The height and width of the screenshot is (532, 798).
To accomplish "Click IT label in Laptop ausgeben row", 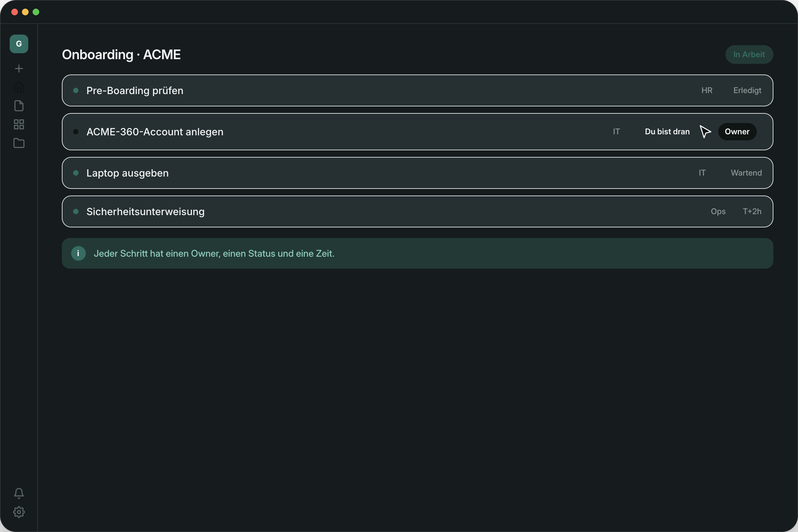I will (x=702, y=173).
